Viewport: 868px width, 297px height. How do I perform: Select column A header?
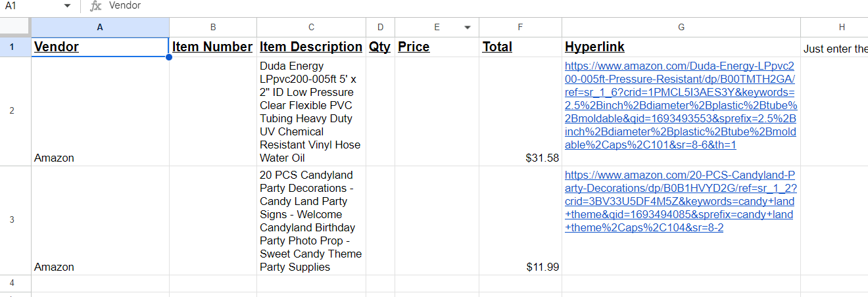[x=100, y=28]
